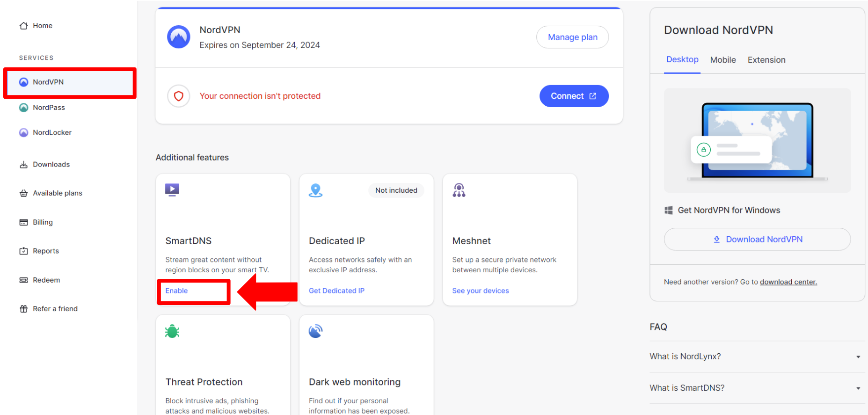The image size is (868, 415).
Task: Click See your devices link
Action: pyautogui.click(x=481, y=291)
